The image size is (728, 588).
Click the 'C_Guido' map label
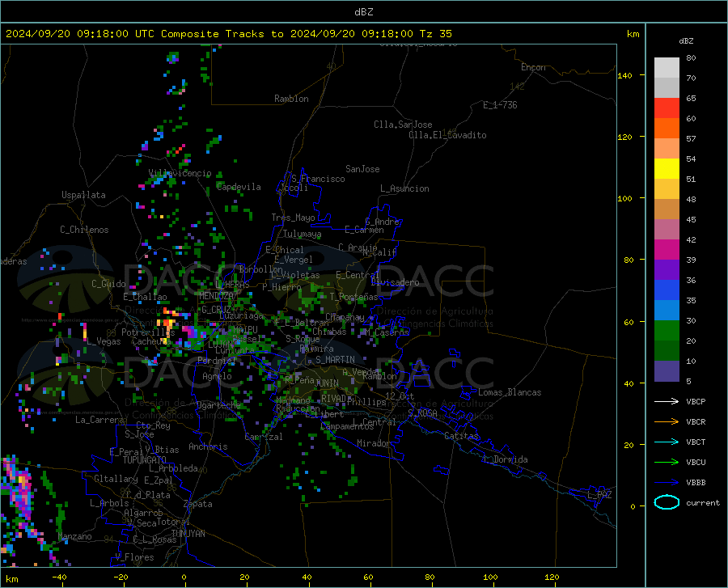pyautogui.click(x=108, y=284)
